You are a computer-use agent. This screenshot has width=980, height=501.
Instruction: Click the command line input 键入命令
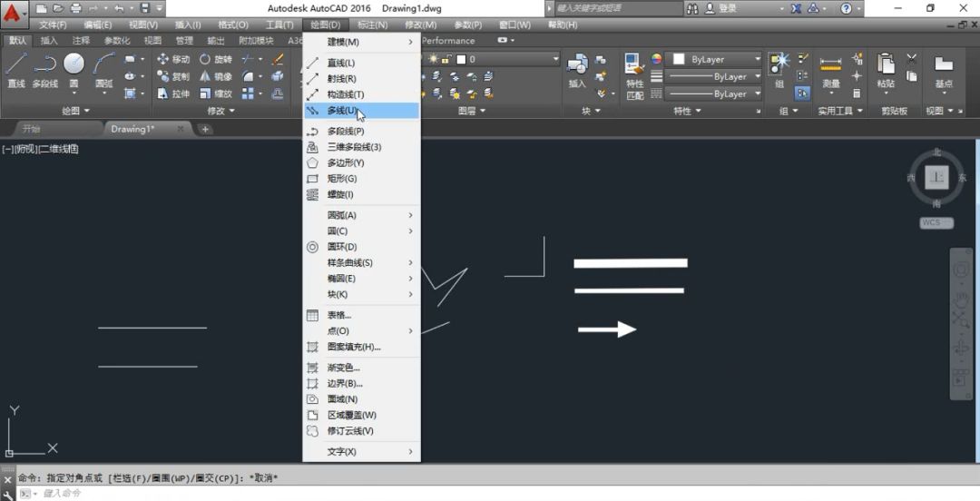tap(497, 494)
